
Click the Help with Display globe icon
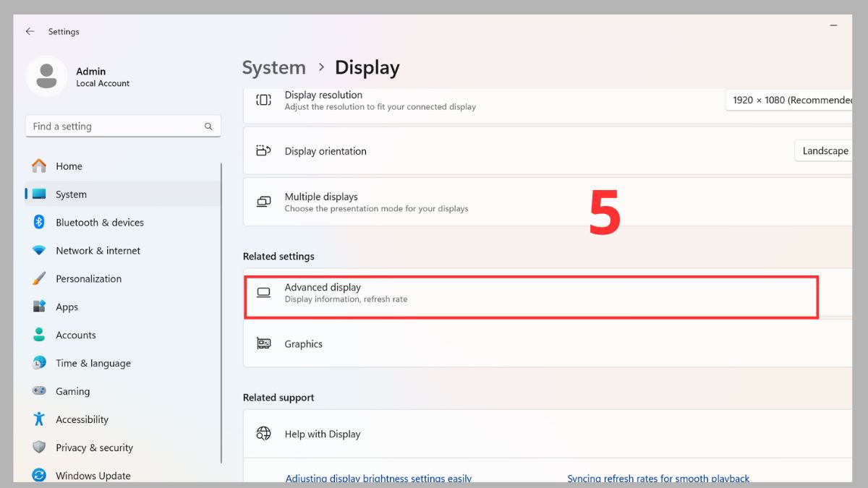pos(263,434)
